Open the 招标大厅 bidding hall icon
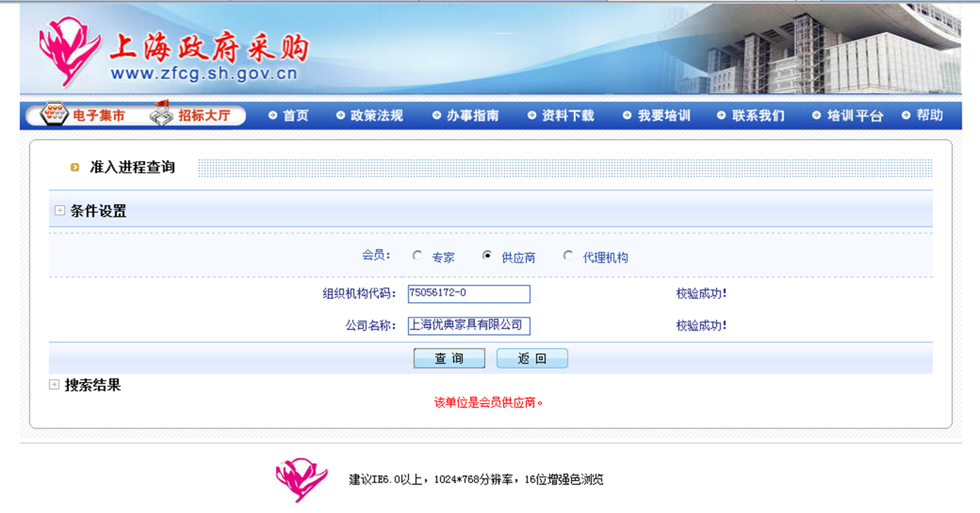This screenshot has width=980, height=513. [x=161, y=114]
